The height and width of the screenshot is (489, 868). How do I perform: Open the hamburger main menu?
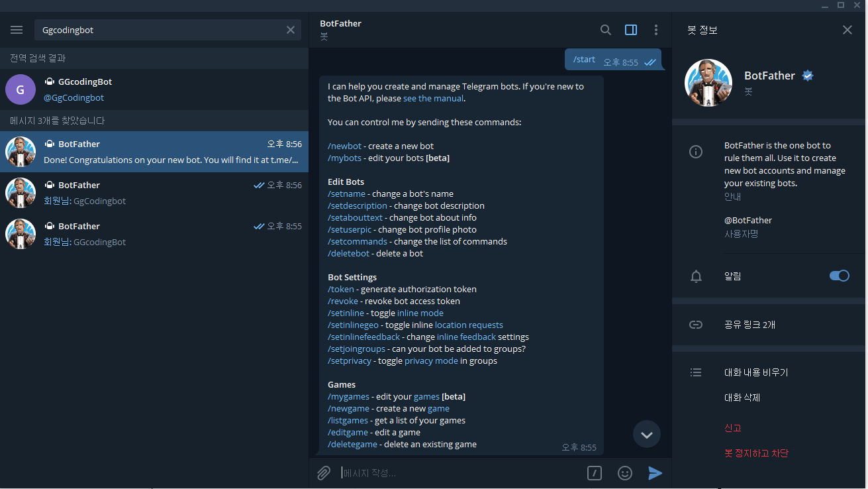[x=17, y=30]
